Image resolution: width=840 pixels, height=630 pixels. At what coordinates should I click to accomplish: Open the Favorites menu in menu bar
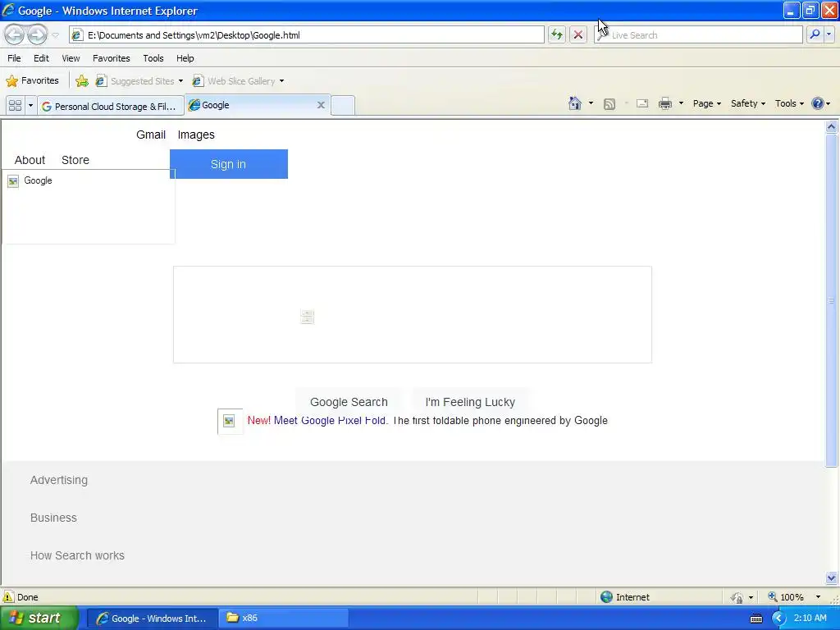point(112,58)
